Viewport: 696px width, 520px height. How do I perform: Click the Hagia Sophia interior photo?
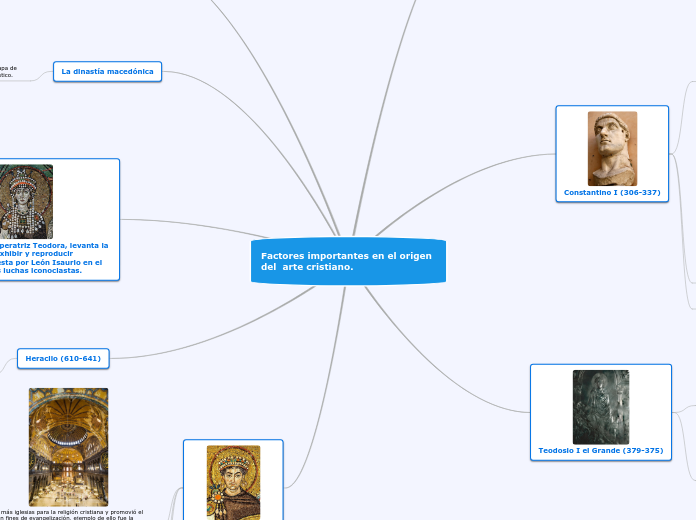point(68,447)
